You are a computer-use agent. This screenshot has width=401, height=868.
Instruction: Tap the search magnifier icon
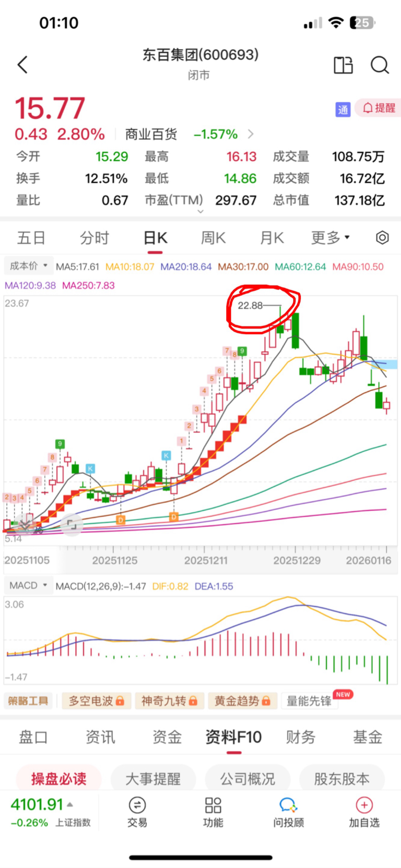pos(380,65)
